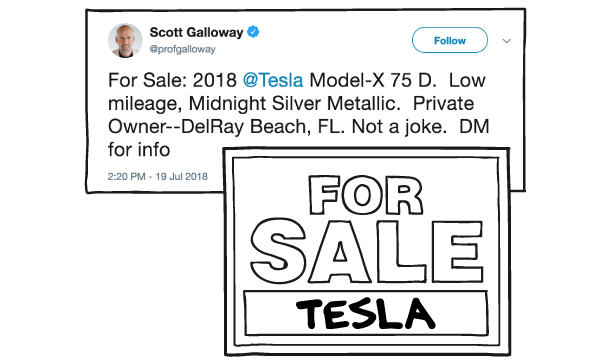The height and width of the screenshot is (364, 612).
Task: Click the 19 Jul 2018 date text
Action: [x=181, y=176]
